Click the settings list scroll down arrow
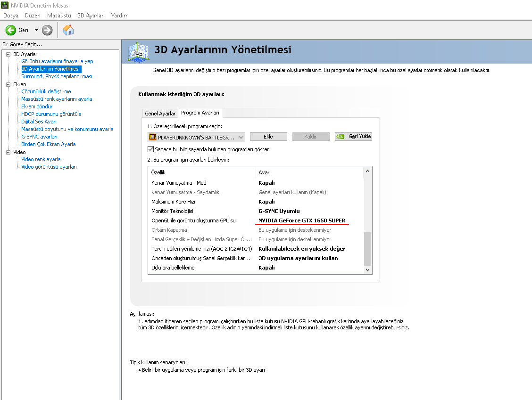The width and height of the screenshot is (532, 400). tap(367, 270)
